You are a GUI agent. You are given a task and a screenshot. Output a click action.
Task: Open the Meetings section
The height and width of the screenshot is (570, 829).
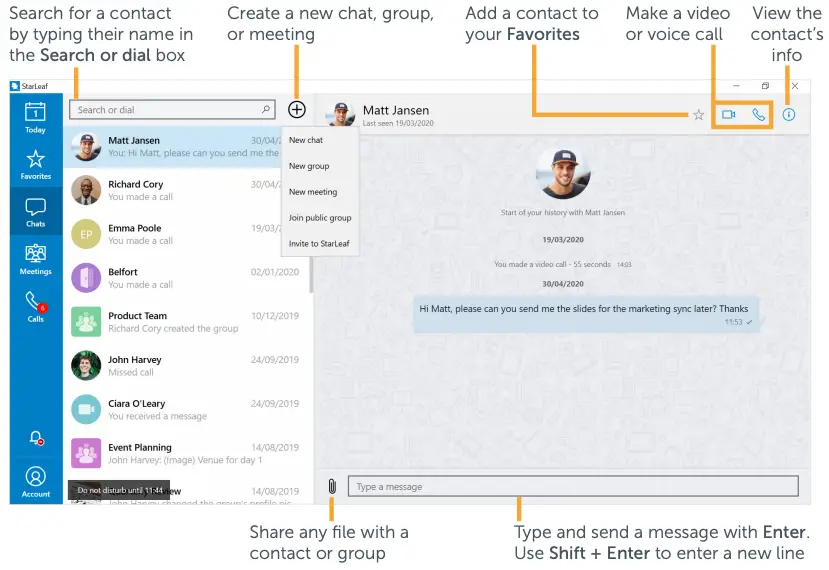[35, 259]
